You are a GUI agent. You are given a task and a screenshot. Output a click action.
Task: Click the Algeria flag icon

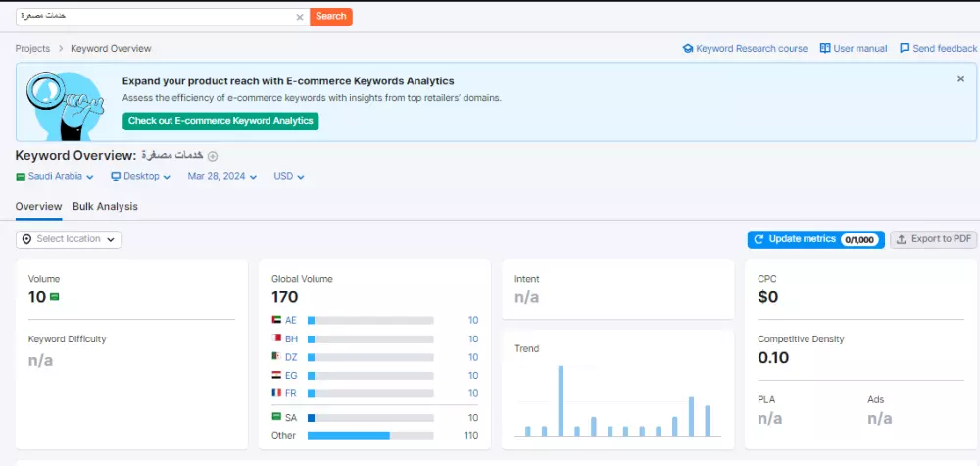point(276,356)
